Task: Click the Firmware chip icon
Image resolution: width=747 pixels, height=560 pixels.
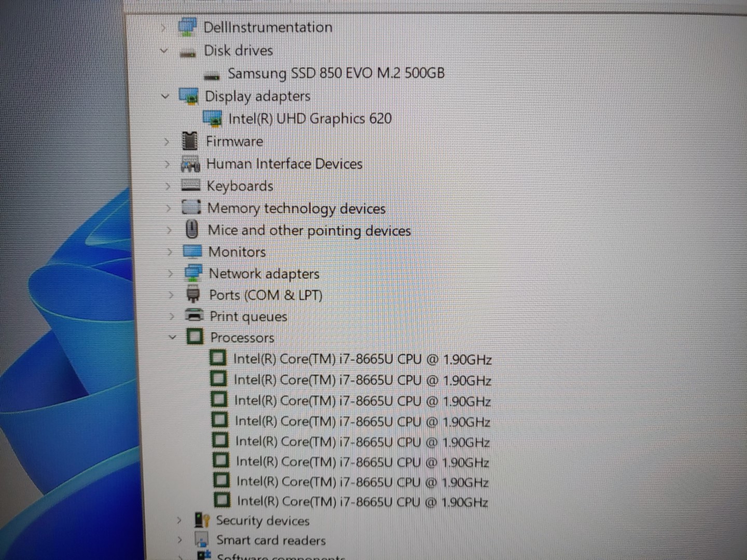Action: 190,141
